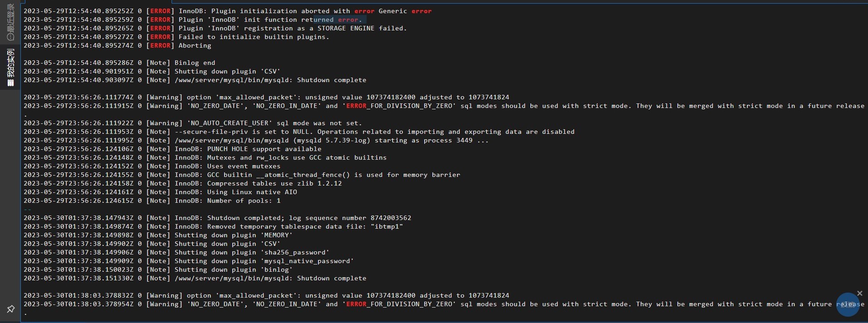The image size is (868, 323).
Task: Dismiss the floating button with its X
Action: tap(859, 294)
